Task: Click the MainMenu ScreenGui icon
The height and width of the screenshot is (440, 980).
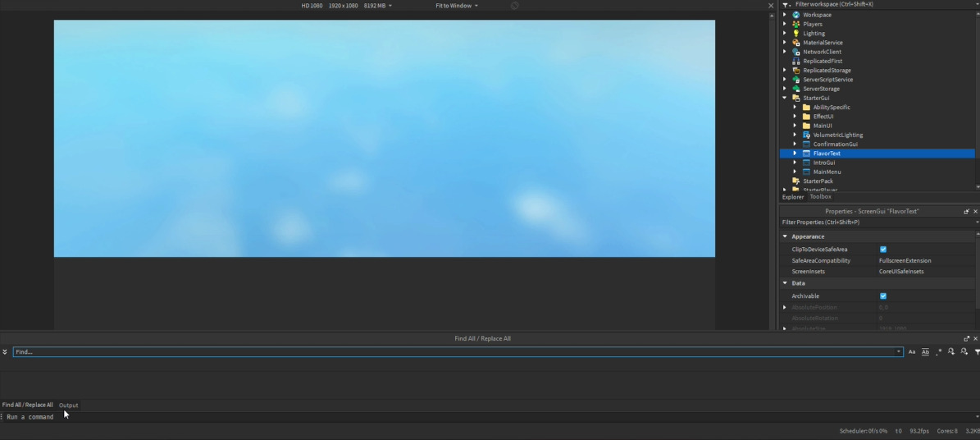Action: point(806,172)
